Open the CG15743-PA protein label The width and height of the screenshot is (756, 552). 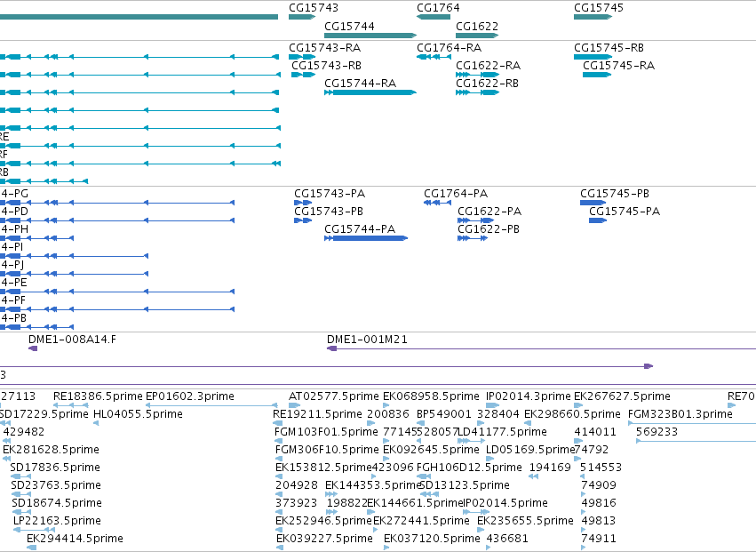click(330, 194)
